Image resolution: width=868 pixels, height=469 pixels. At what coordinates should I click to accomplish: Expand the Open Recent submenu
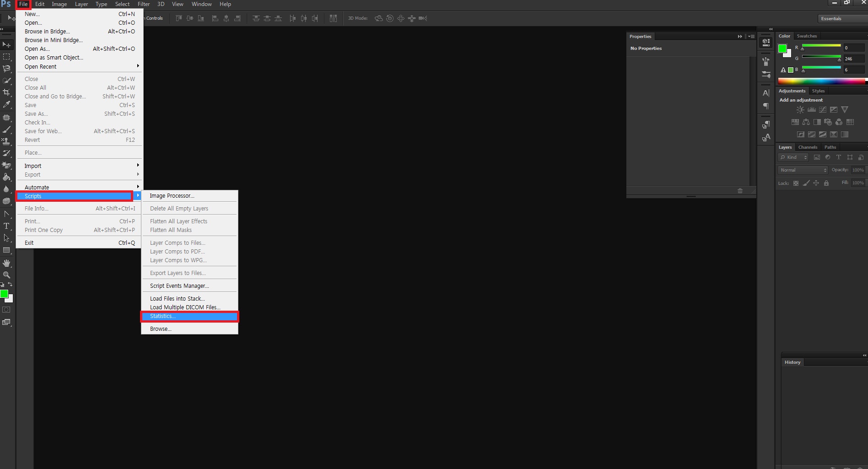coord(80,67)
